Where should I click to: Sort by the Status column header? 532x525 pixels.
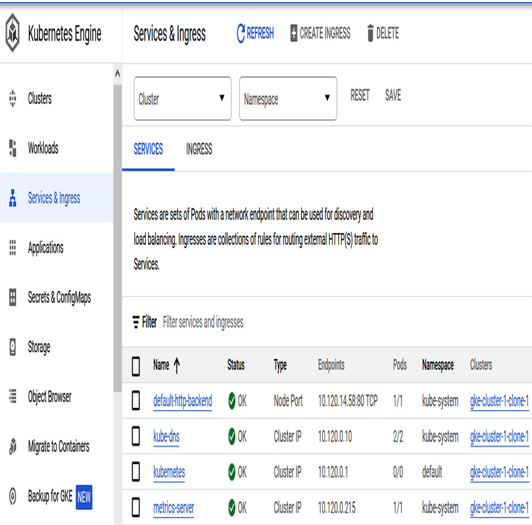click(236, 365)
